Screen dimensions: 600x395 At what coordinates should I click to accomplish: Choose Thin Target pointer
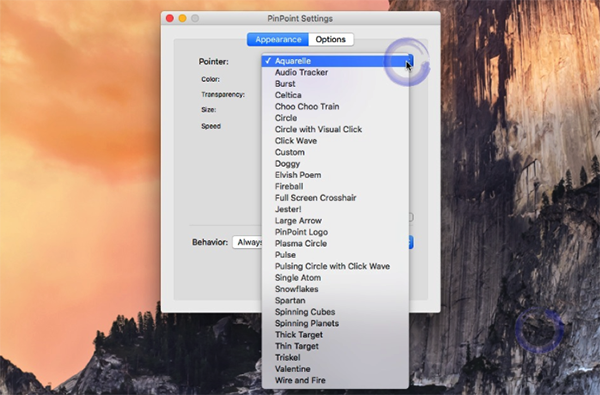point(335,346)
